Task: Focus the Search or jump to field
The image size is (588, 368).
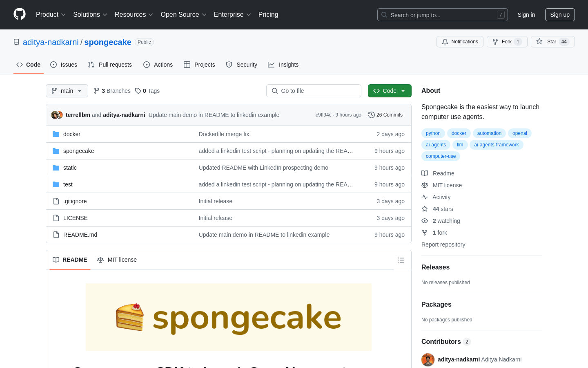Action: (443, 15)
